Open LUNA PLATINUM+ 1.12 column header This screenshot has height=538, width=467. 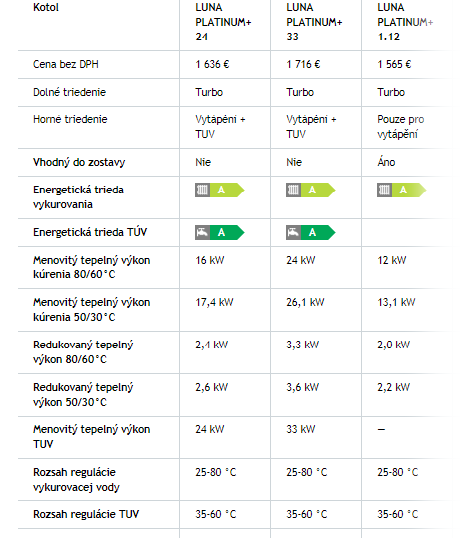click(x=405, y=22)
